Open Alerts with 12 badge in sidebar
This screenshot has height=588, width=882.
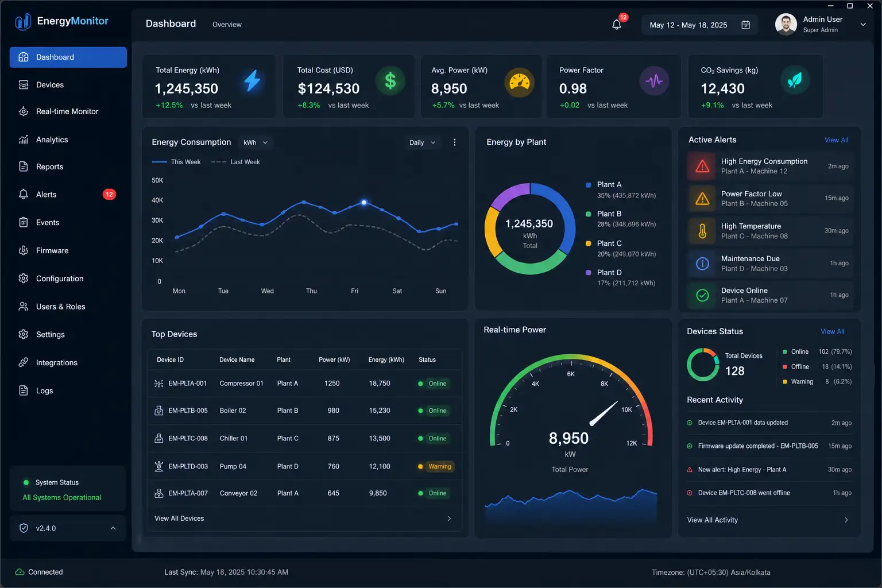click(x=68, y=195)
